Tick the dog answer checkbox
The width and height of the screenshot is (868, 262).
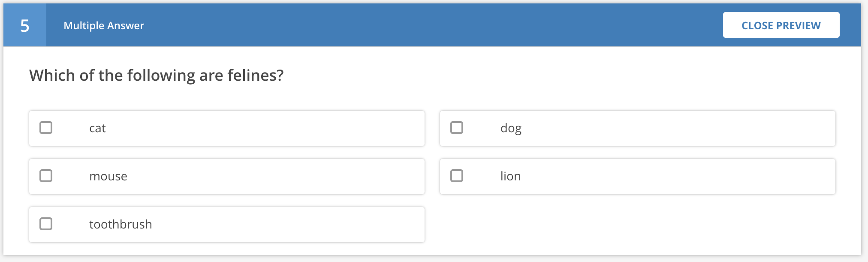[457, 128]
